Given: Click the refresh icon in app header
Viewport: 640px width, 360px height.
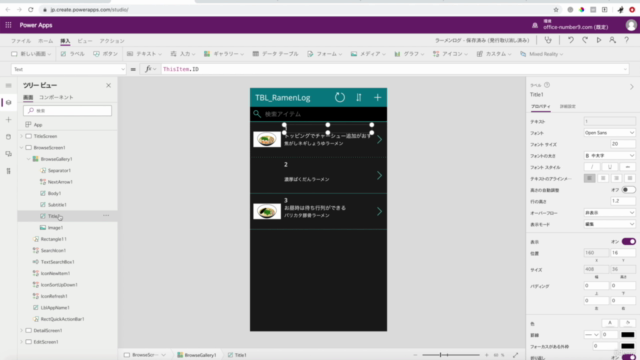Looking at the screenshot, I should point(340,98).
